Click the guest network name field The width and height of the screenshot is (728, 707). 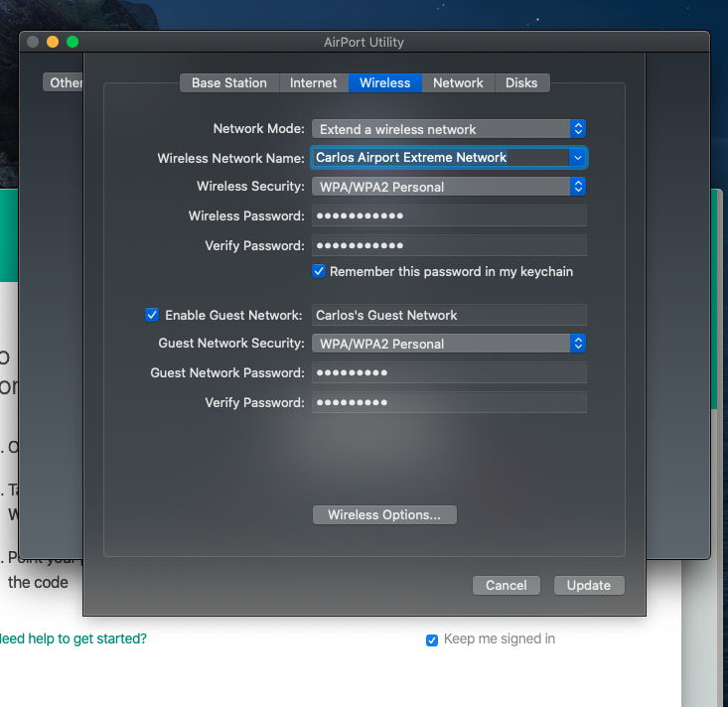pos(449,315)
